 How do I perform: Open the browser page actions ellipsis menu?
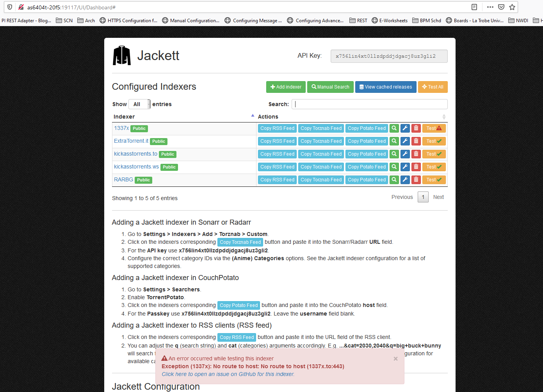tap(490, 7)
